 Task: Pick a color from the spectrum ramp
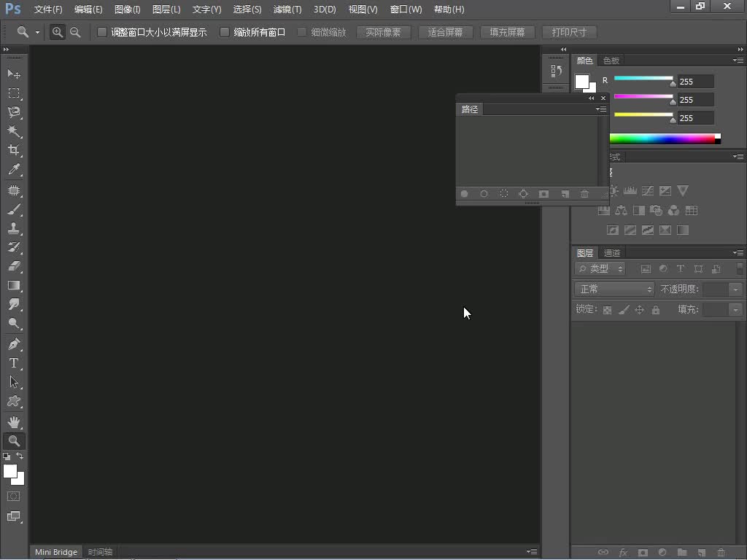click(665, 139)
